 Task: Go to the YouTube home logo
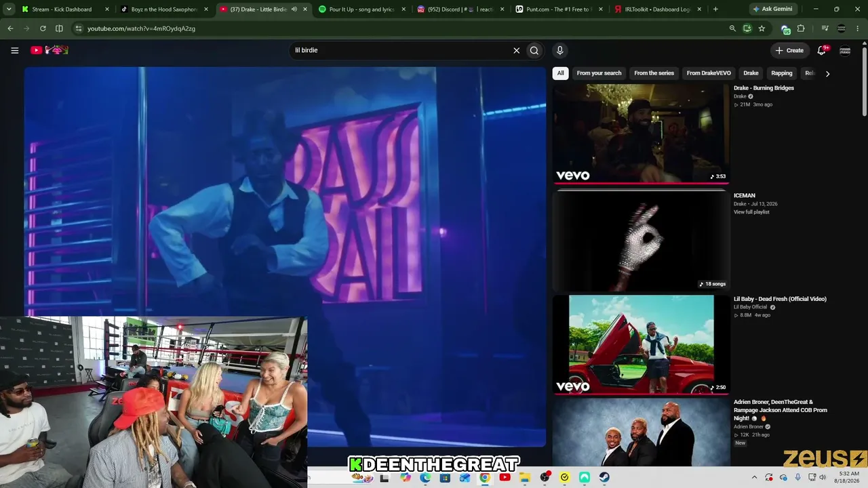[50, 50]
